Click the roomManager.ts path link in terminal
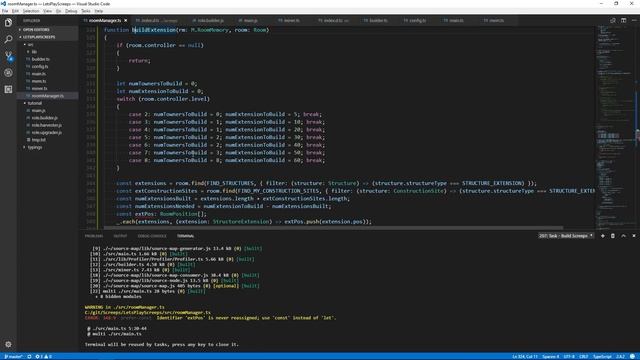 pyautogui.click(x=148, y=312)
